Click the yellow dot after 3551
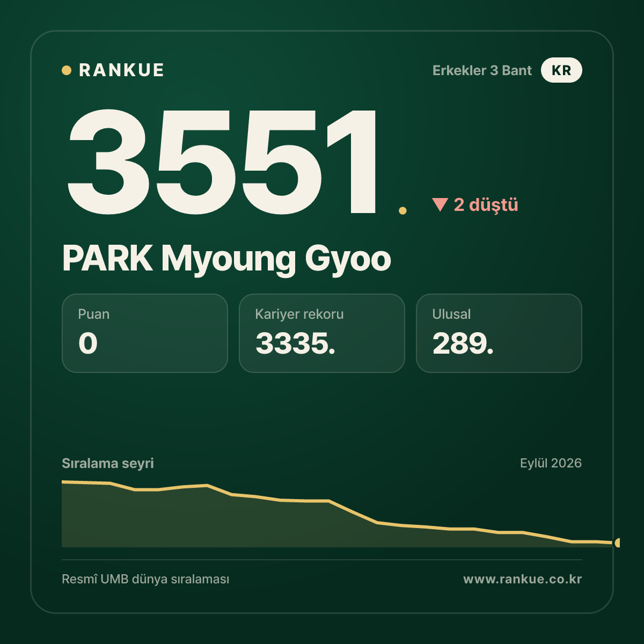This screenshot has width=644, height=644. click(x=402, y=210)
